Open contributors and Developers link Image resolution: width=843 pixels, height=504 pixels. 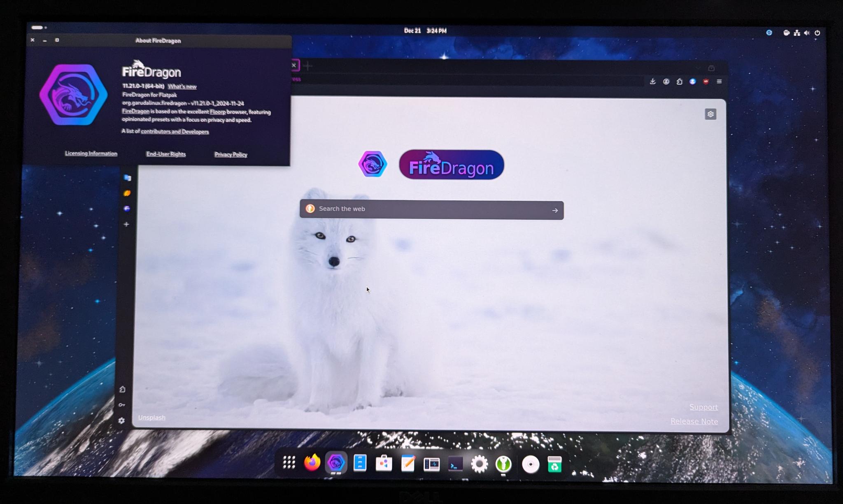[175, 132]
